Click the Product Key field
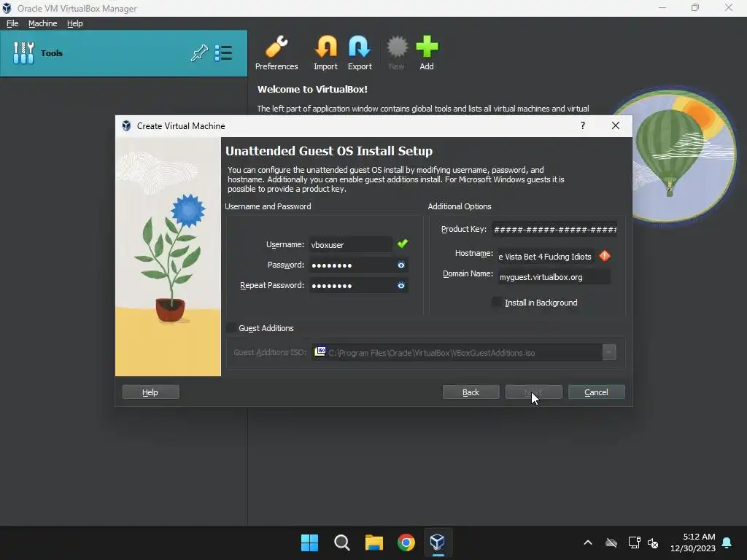This screenshot has width=747, height=560. click(554, 229)
